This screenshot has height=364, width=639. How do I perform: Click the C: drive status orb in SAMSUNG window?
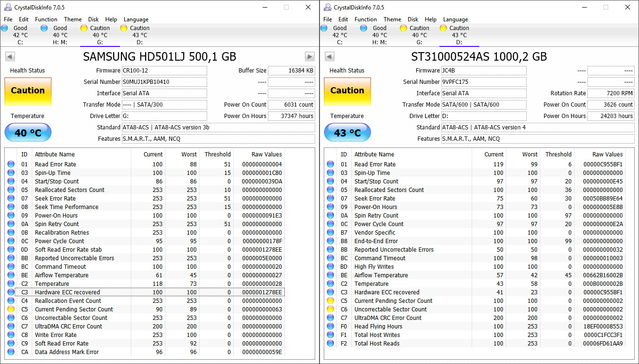pos(5,28)
